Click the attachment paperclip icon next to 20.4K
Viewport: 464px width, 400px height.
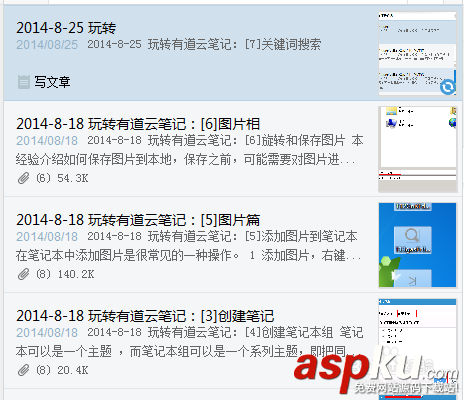[x=24, y=370]
